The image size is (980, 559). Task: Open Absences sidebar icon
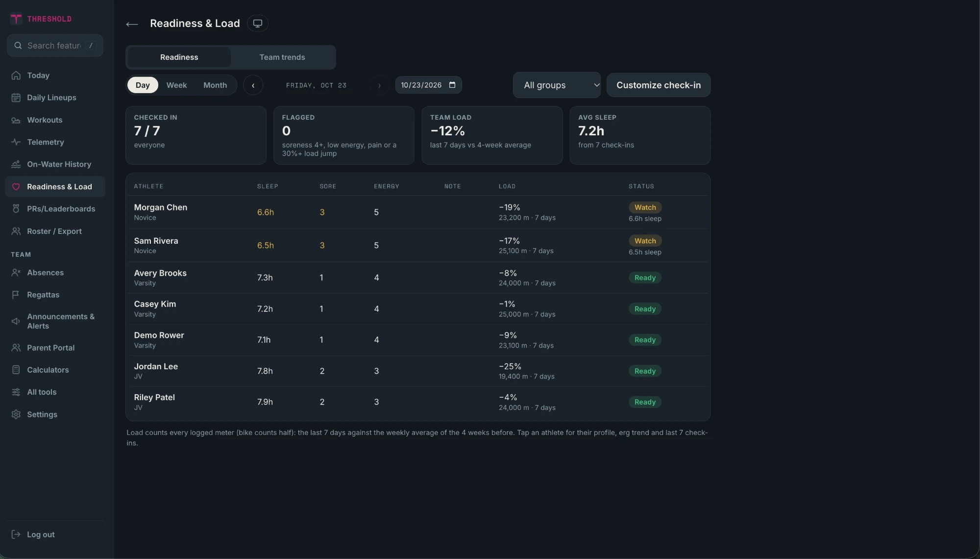(16, 273)
